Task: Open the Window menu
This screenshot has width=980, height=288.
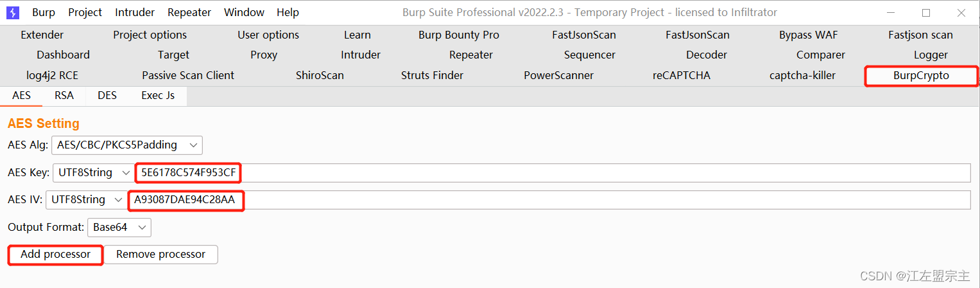Action: coord(244,12)
